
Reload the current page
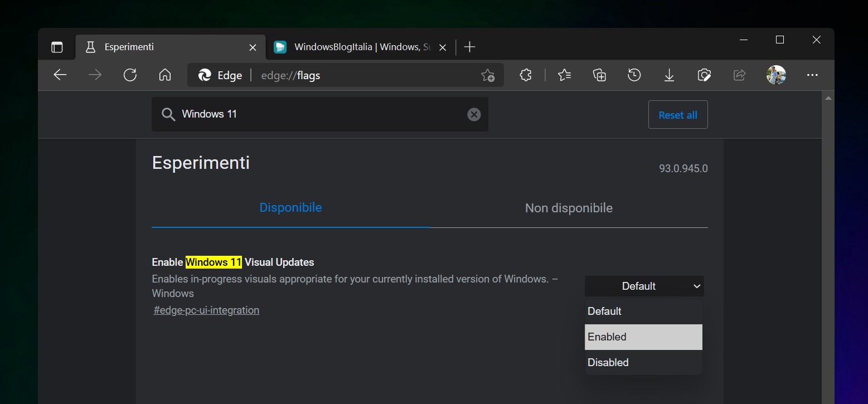point(130,75)
